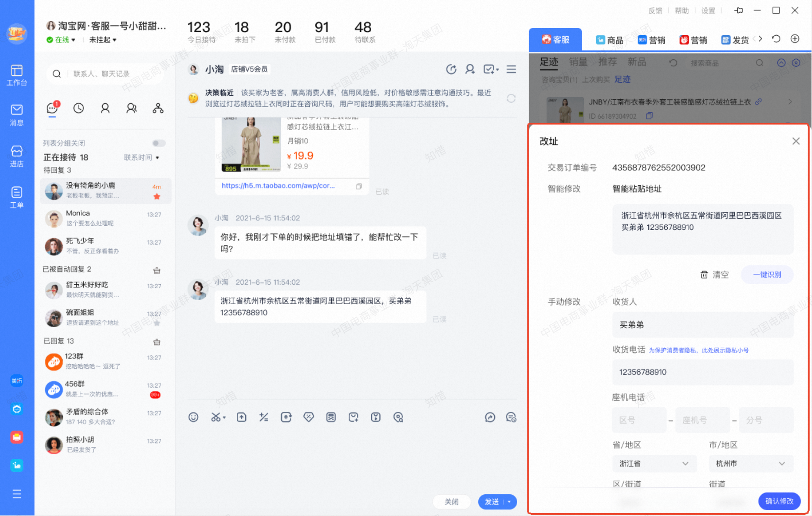Click the discount percent icon in chat toolbar
The width and height of the screenshot is (812, 516).
pyautogui.click(x=264, y=417)
